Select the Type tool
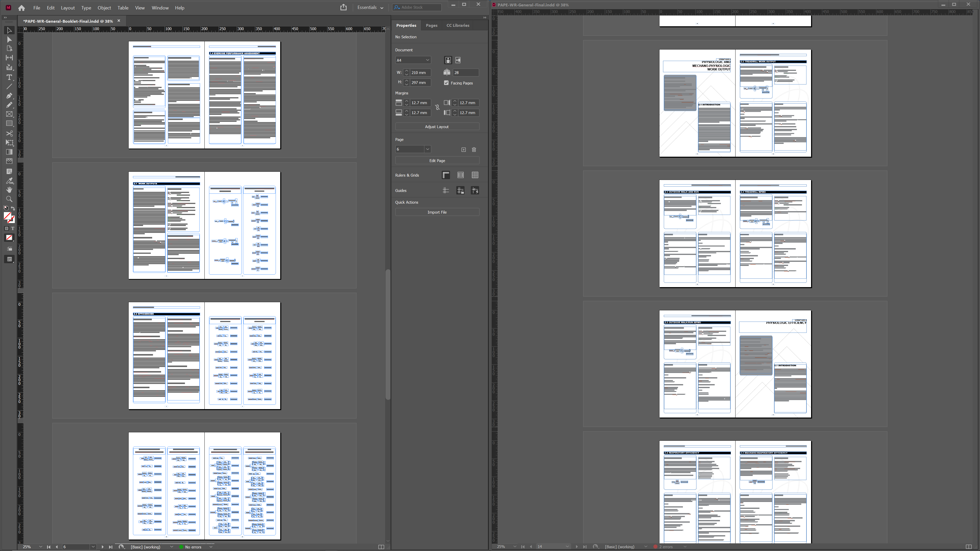Screen dimensions: 980x551 pyautogui.click(x=9, y=77)
